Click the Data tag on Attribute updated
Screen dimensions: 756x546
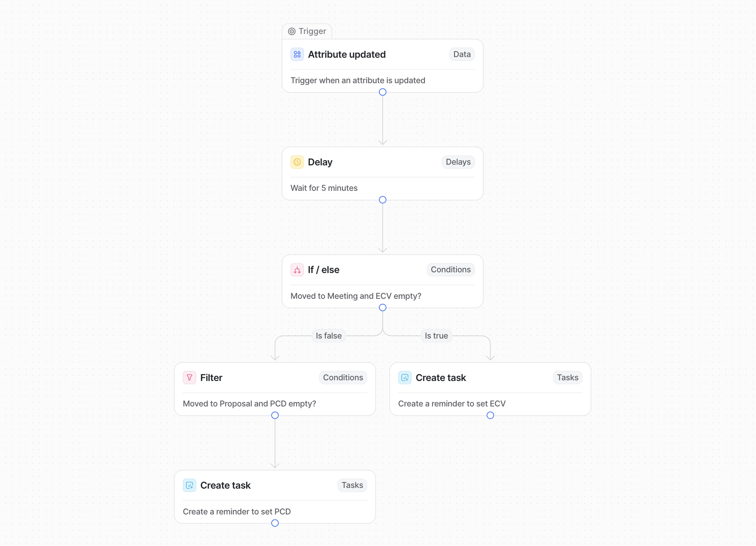tap(462, 54)
